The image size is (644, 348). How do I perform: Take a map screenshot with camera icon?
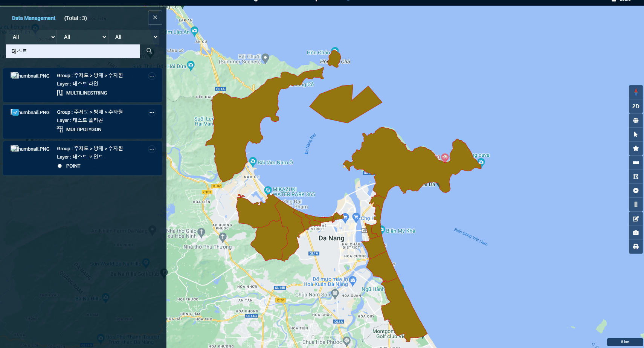point(636,233)
